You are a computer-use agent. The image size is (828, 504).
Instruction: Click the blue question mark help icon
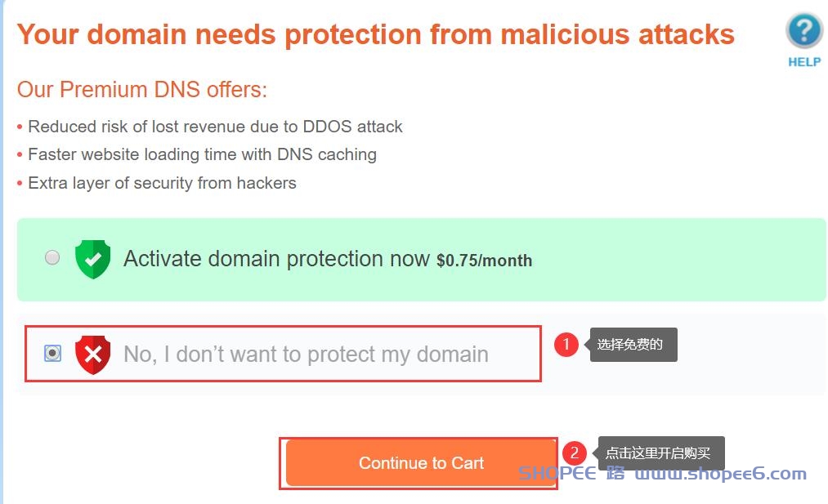[803, 32]
